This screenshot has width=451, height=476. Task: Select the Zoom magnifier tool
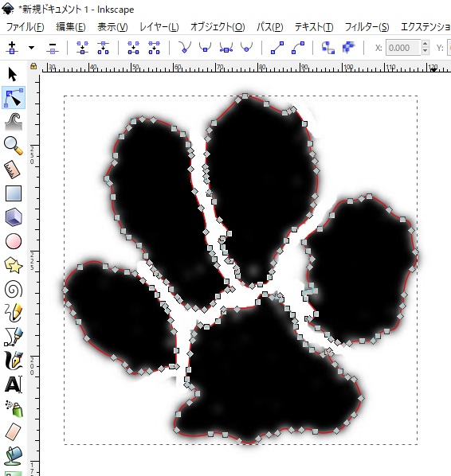14,146
